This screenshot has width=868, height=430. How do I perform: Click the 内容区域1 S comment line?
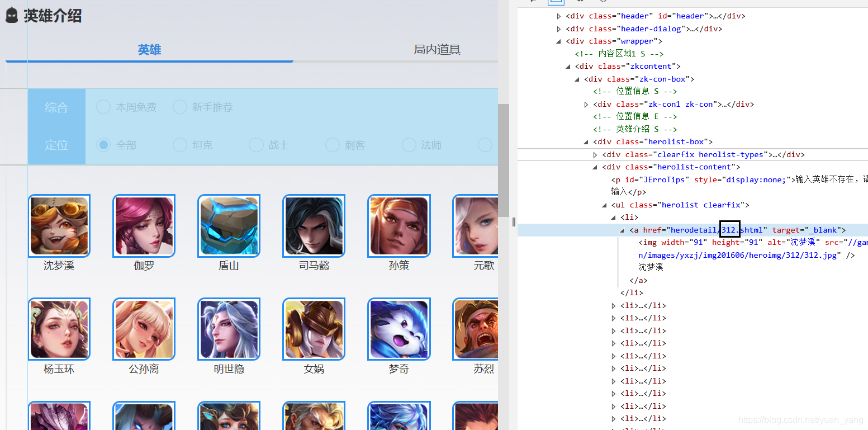[x=619, y=54]
